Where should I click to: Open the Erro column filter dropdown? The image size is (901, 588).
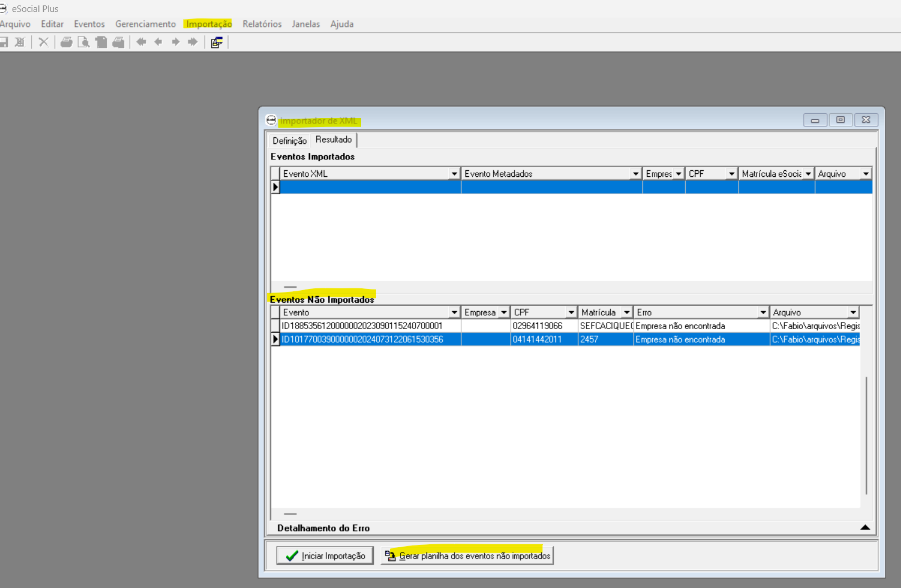click(x=762, y=312)
